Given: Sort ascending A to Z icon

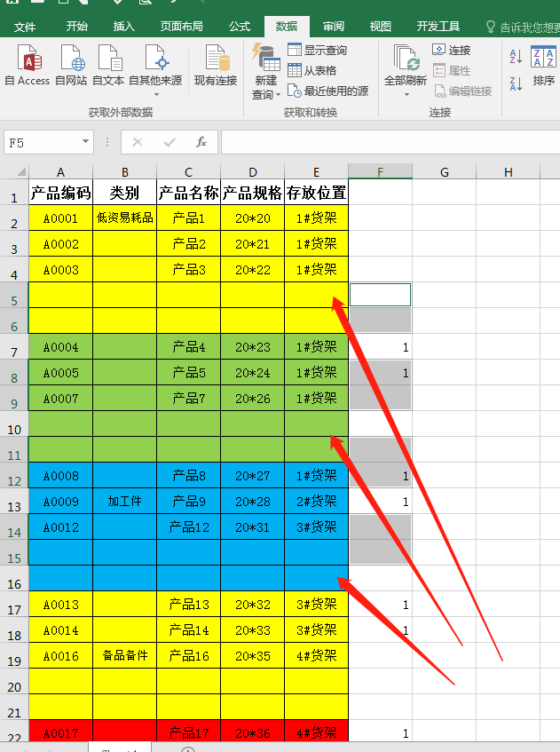Looking at the screenshot, I should coord(516,57).
